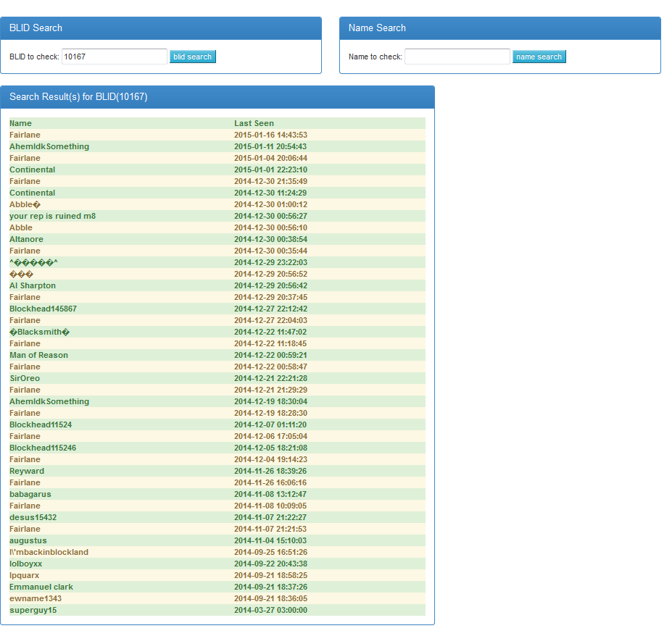Click the Emmanuel clark entry

point(41,587)
